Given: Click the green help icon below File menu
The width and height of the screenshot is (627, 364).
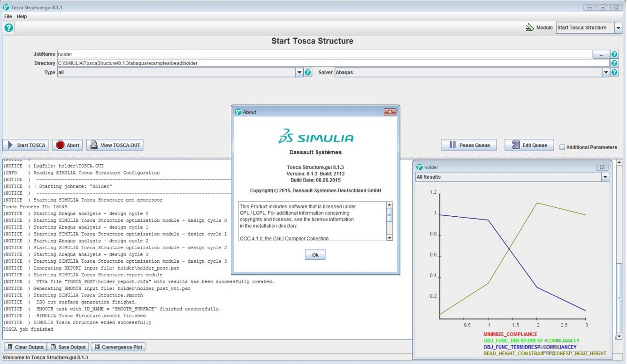Looking at the screenshot, I should (x=8, y=28).
